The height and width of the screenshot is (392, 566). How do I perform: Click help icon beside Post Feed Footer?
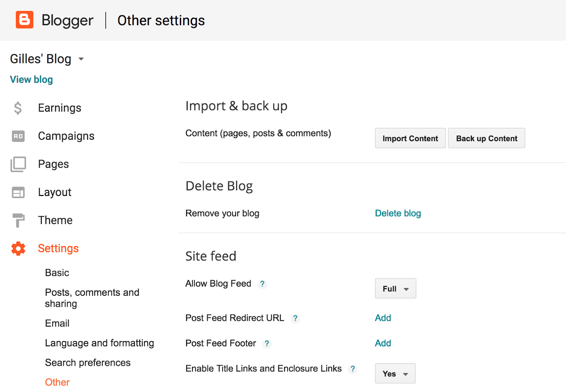(267, 344)
